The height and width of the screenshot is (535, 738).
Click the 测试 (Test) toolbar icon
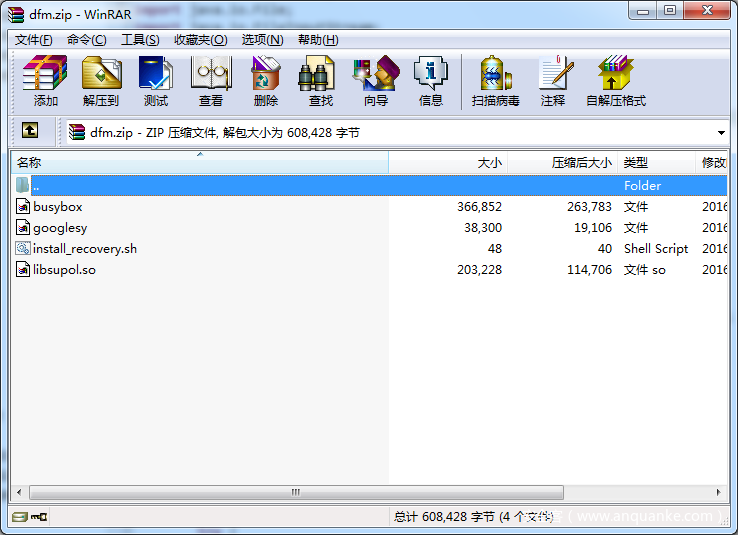pos(156,73)
